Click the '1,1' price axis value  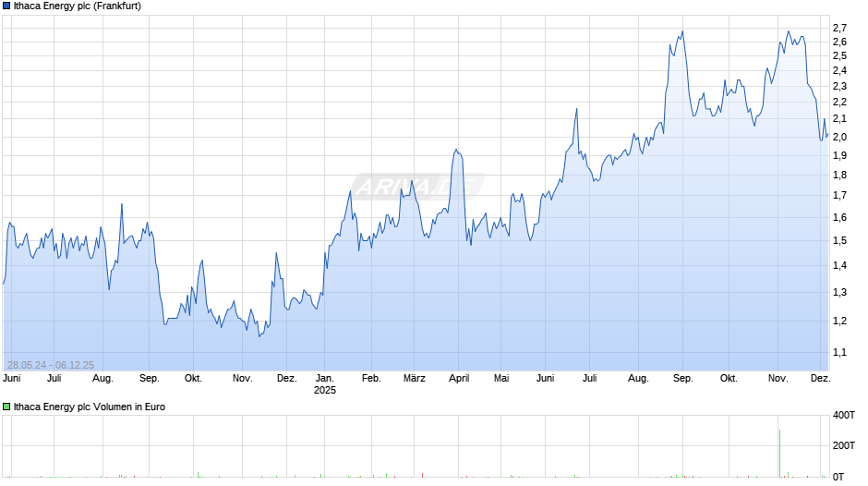(x=839, y=352)
